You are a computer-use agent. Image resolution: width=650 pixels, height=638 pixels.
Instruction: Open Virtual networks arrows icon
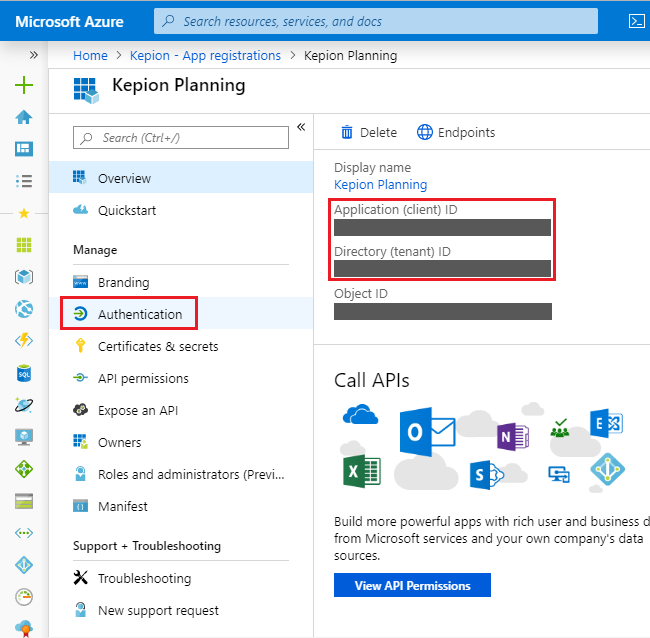[24, 533]
